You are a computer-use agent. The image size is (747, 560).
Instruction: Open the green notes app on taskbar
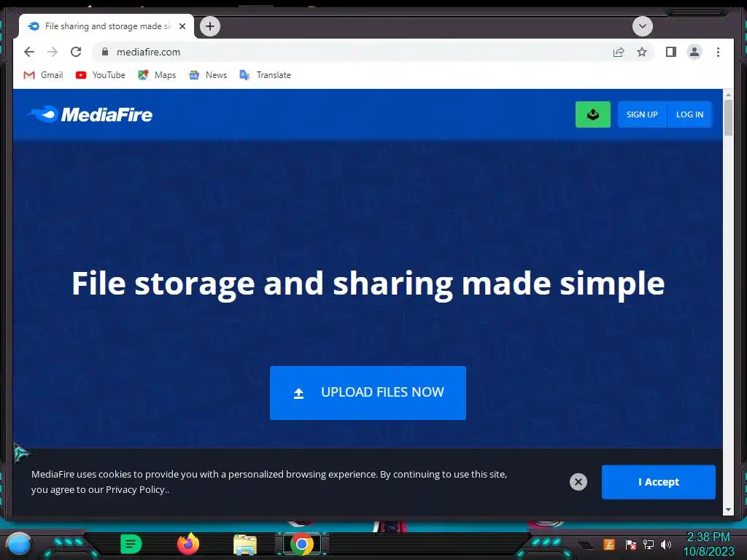(131, 544)
